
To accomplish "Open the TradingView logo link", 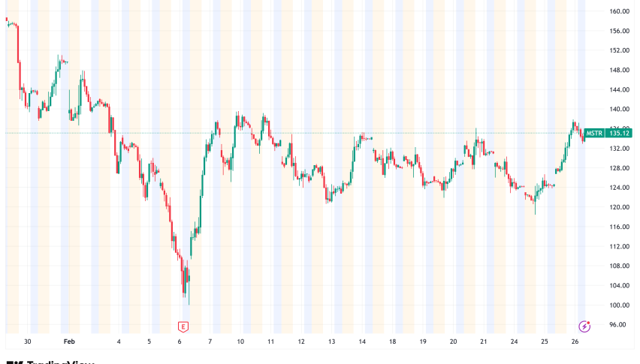I will click(x=51, y=361).
